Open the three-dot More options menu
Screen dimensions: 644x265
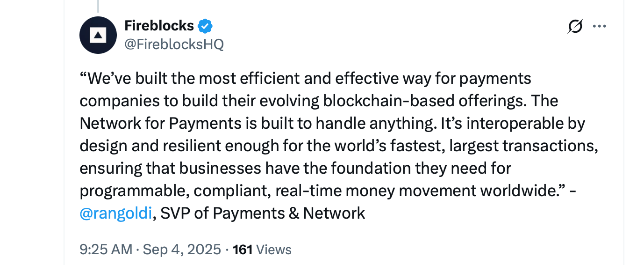599,26
